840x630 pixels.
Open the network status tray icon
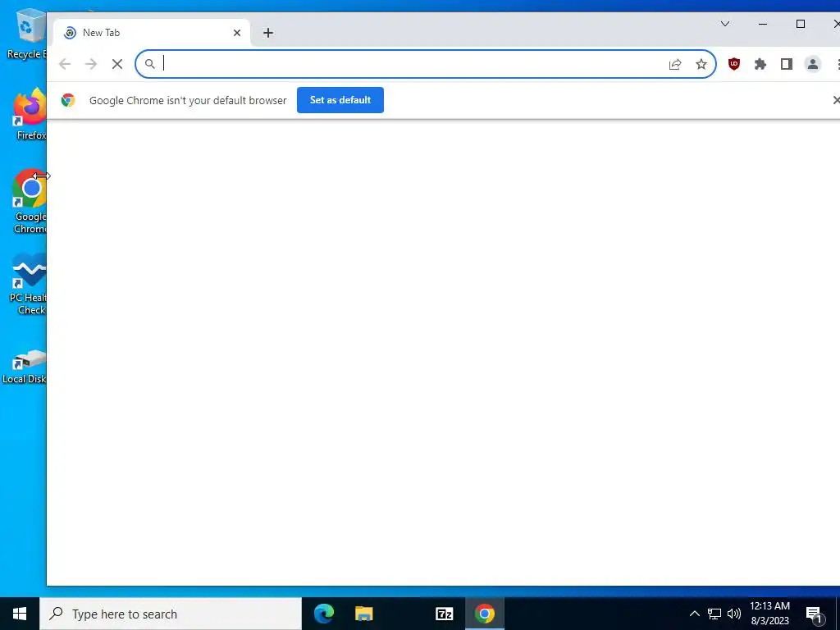[x=714, y=614]
